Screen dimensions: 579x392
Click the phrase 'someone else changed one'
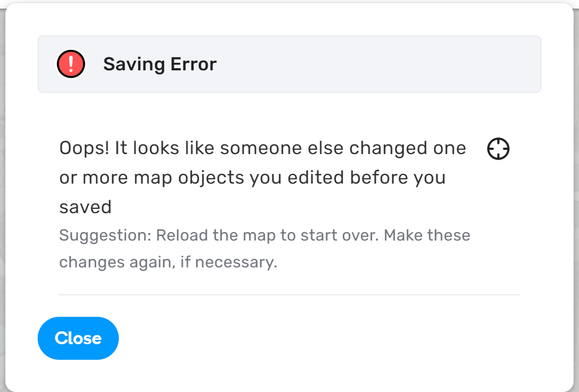click(343, 148)
